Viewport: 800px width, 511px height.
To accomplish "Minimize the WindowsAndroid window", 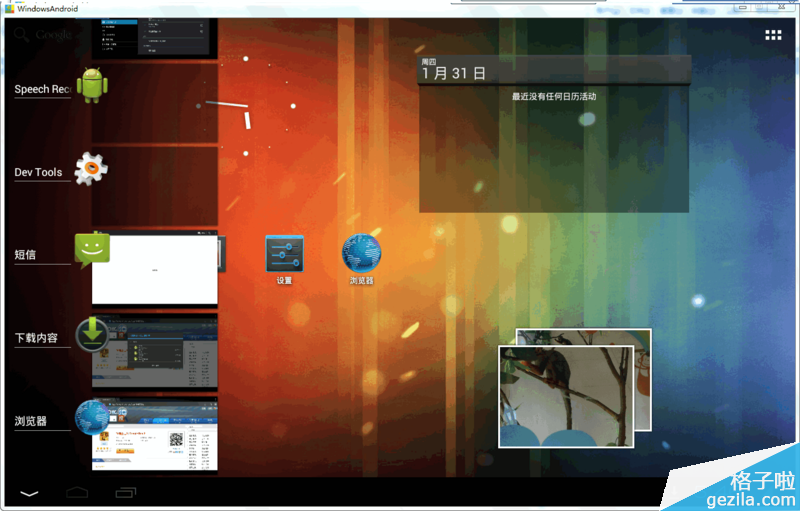I will coord(742,7).
